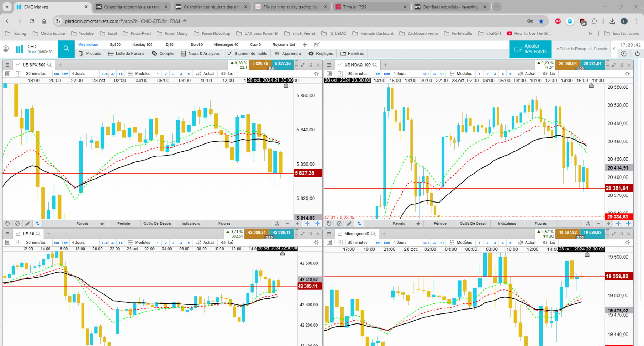The height and width of the screenshot is (346, 644).
Task: Search instrument in US SPX 500 chart
Action: click(50, 65)
